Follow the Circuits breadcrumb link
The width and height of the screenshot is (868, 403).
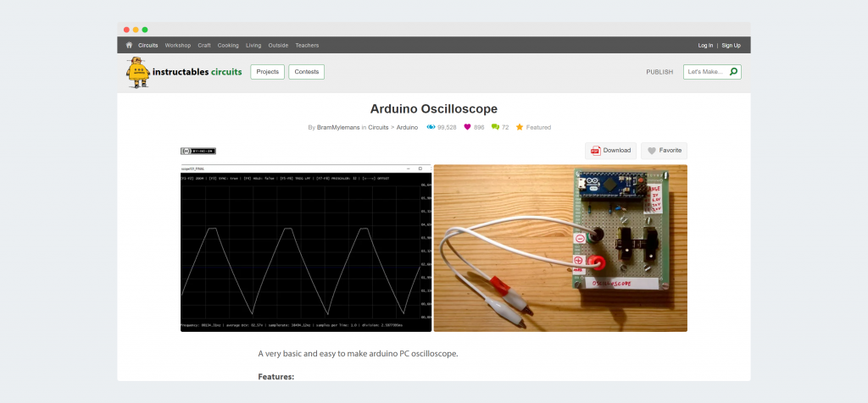(378, 127)
